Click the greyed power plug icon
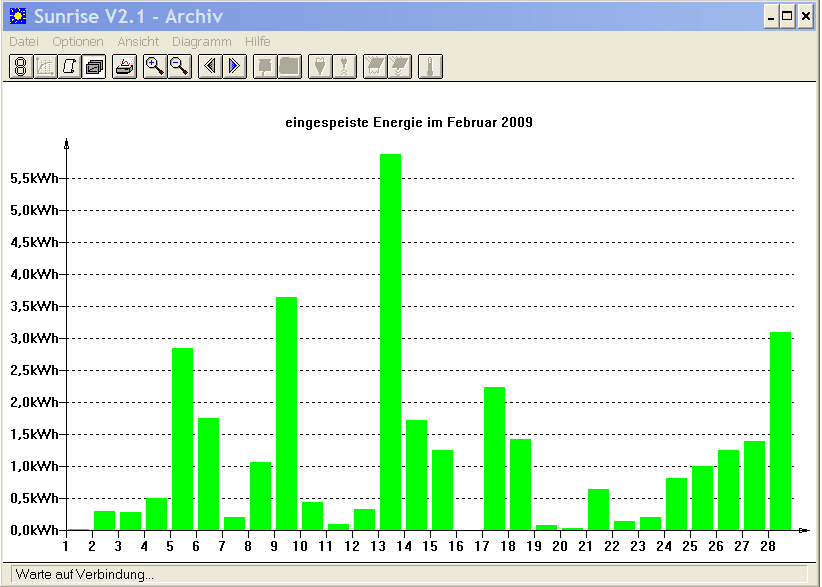This screenshot has width=822, height=587. (320, 67)
